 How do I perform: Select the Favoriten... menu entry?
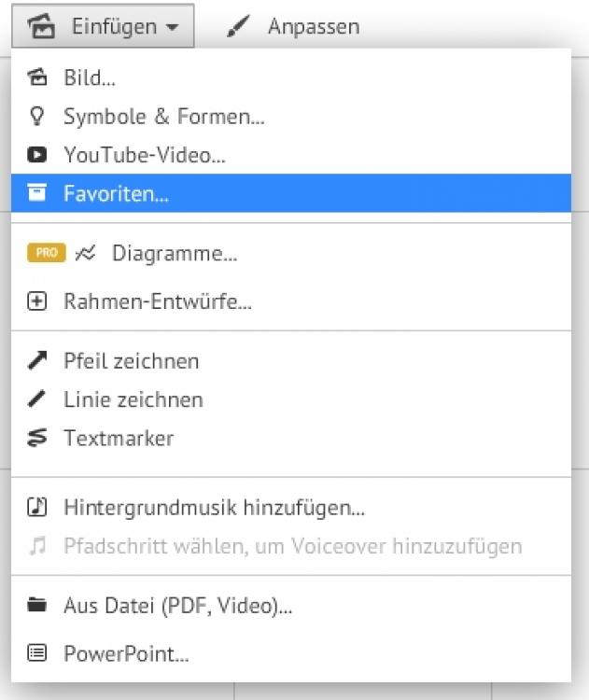pyautogui.click(x=116, y=194)
